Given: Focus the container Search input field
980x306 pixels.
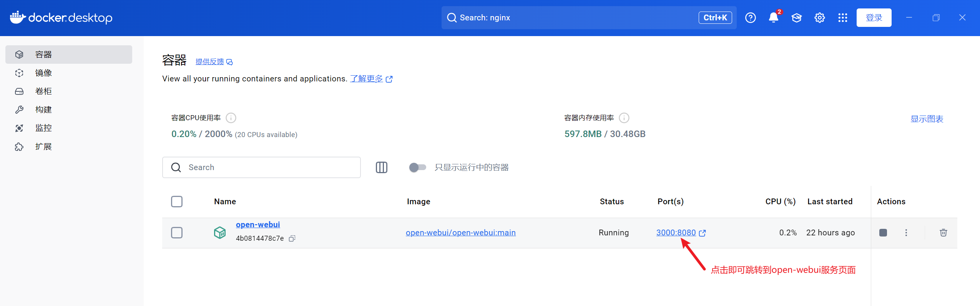Looking at the screenshot, I should [x=261, y=167].
